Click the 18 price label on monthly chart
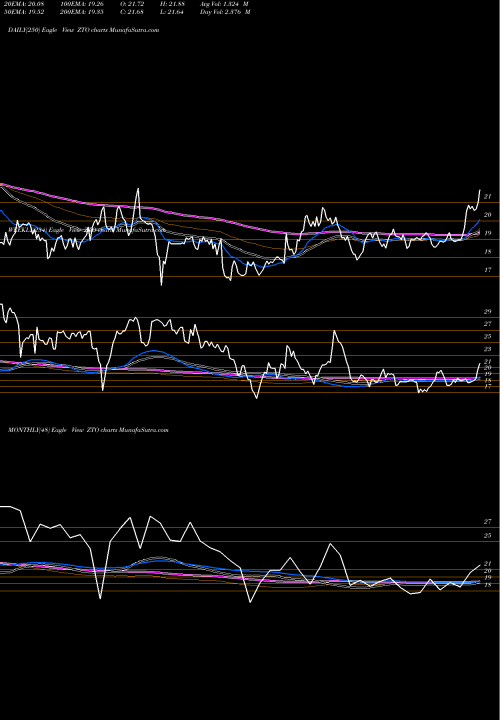 click(x=488, y=585)
